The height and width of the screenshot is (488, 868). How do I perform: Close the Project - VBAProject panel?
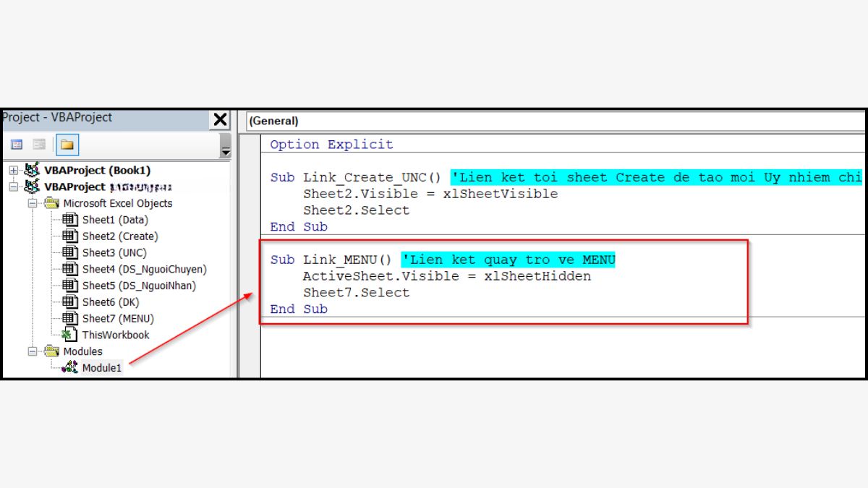pyautogui.click(x=220, y=119)
